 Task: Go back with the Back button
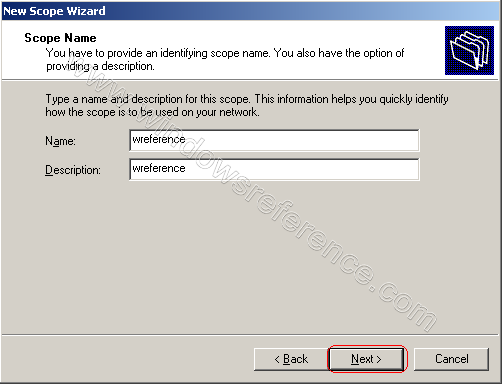pos(291,359)
